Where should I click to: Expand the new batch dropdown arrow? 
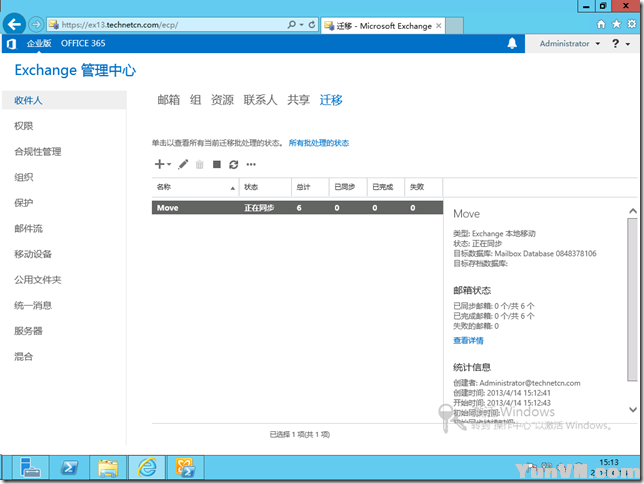tap(169, 164)
